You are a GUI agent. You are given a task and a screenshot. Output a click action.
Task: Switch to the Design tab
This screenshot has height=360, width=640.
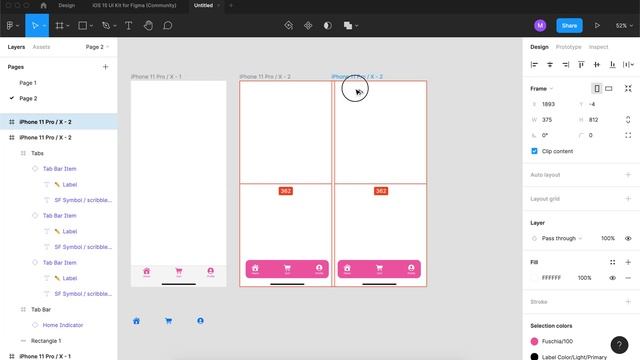coord(539,47)
